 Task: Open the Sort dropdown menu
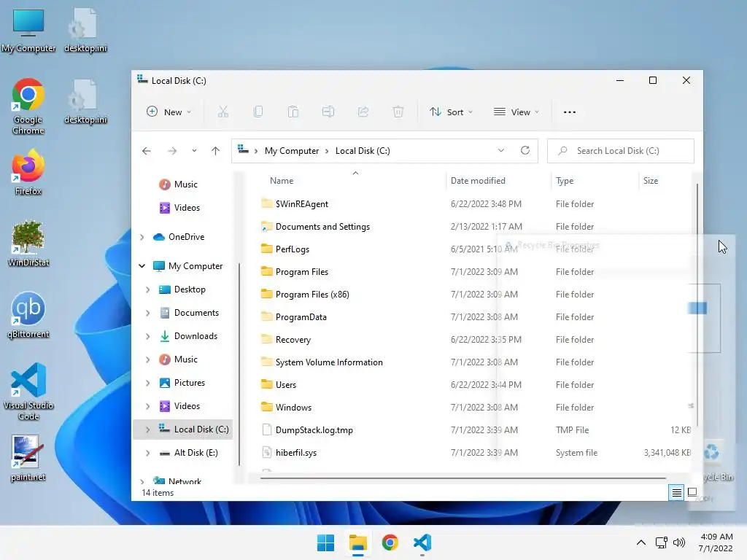click(451, 112)
